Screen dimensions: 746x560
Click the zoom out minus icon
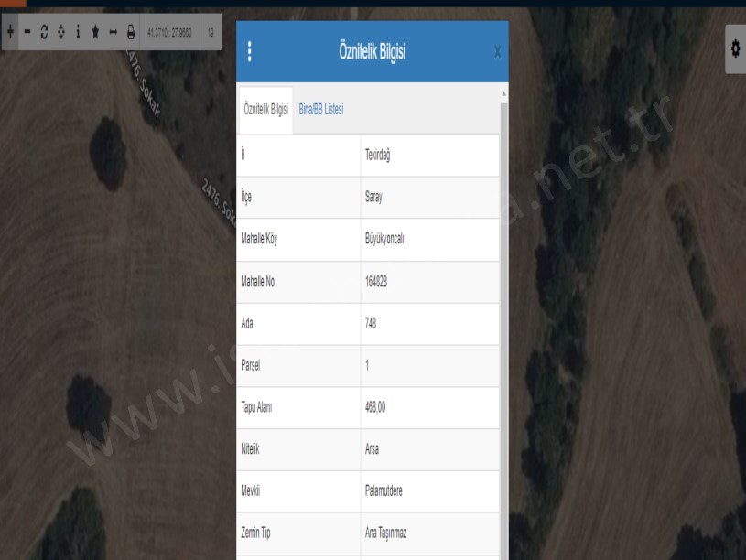pos(27,32)
